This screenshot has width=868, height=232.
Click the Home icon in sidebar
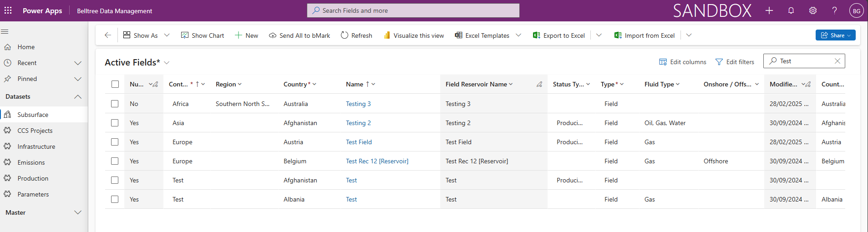pyautogui.click(x=8, y=47)
